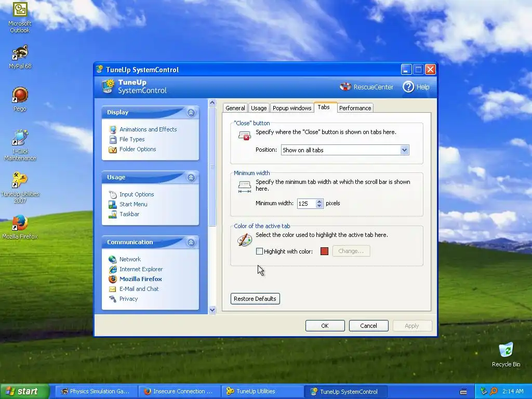Click the magnifier icon in system tray
Screen dimensions: 532x399
494,391
